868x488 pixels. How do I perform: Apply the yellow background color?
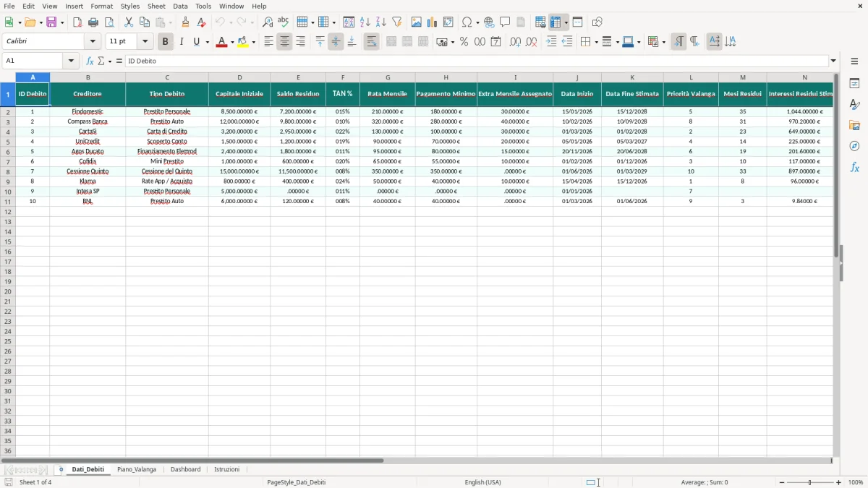coord(243,42)
